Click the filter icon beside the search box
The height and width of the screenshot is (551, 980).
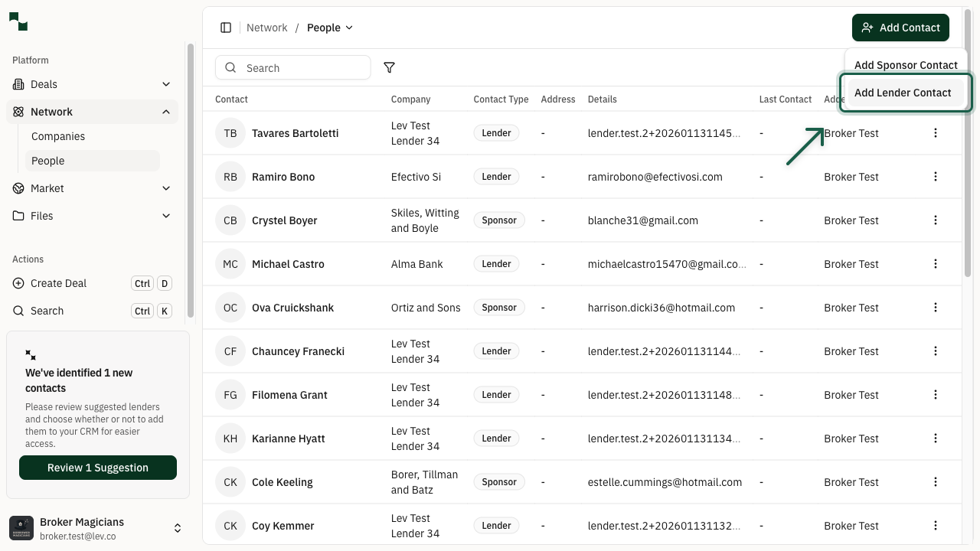click(x=389, y=67)
